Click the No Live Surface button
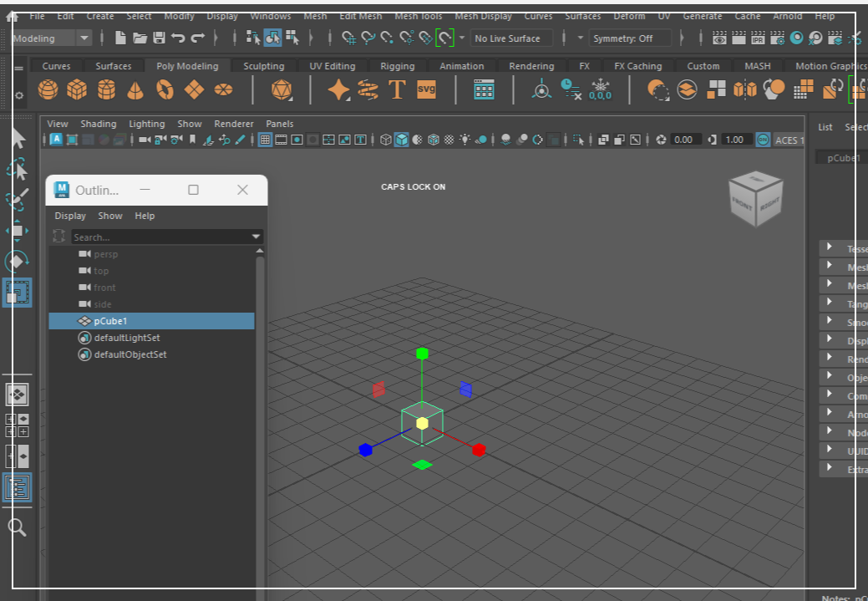 510,38
